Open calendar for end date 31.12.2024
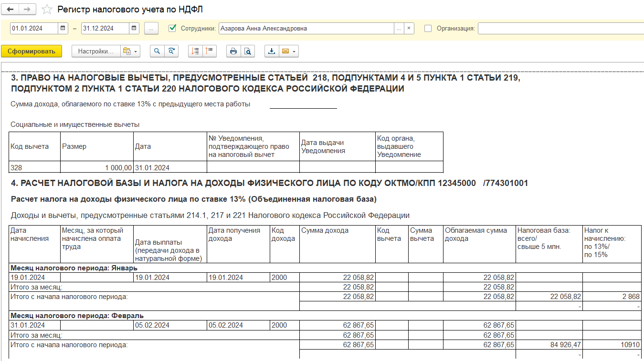 134,29
